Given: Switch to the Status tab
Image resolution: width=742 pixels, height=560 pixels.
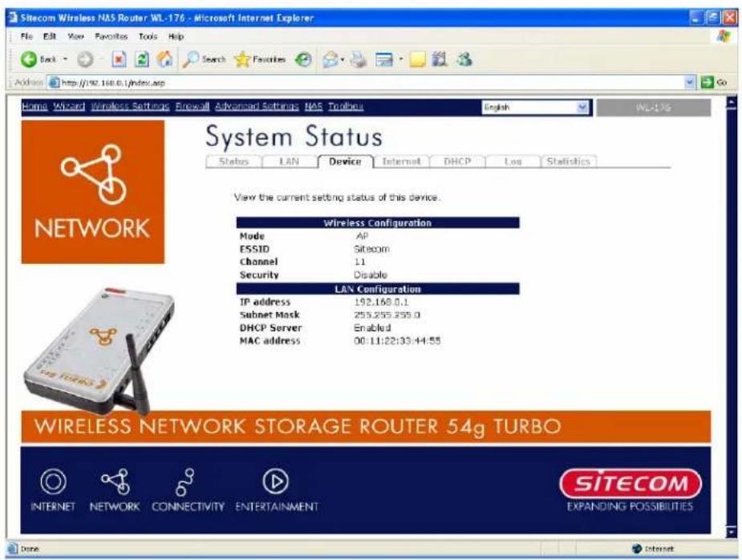Looking at the screenshot, I should pyautogui.click(x=233, y=161).
